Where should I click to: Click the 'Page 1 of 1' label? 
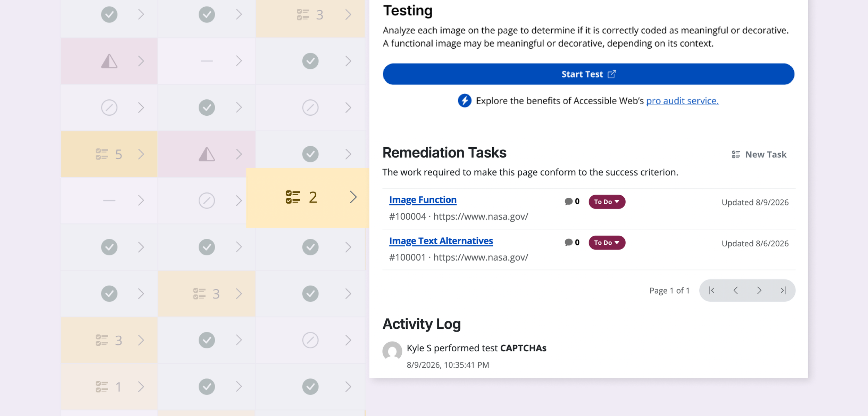pyautogui.click(x=669, y=291)
